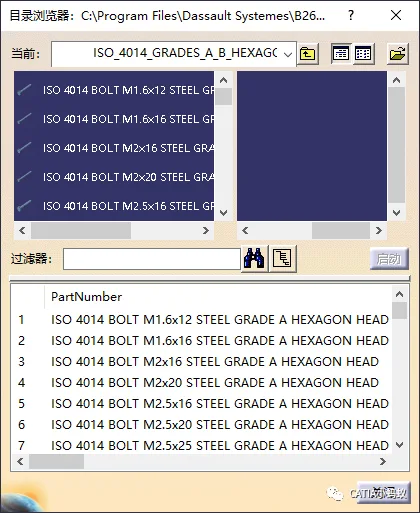Click item list scroll right arrow
420x513 pixels.
click(x=206, y=230)
